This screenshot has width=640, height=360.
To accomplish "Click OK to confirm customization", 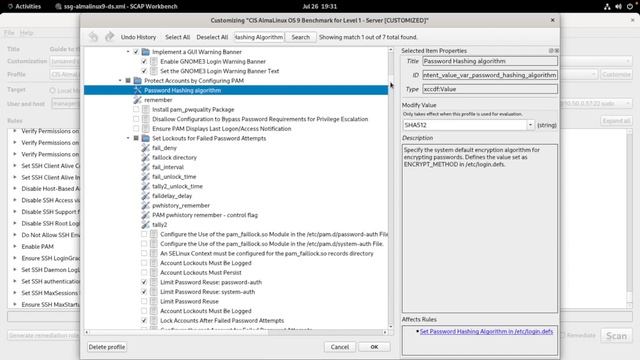I will (374, 347).
